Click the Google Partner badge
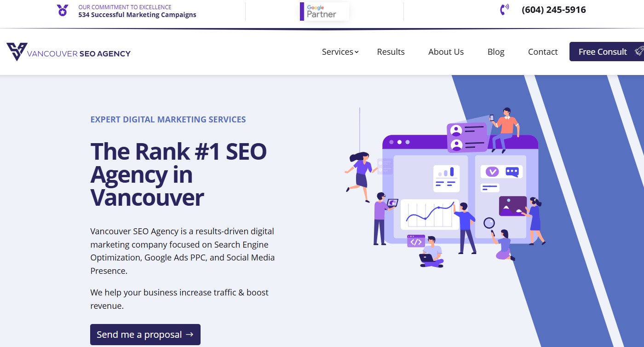 click(x=324, y=12)
